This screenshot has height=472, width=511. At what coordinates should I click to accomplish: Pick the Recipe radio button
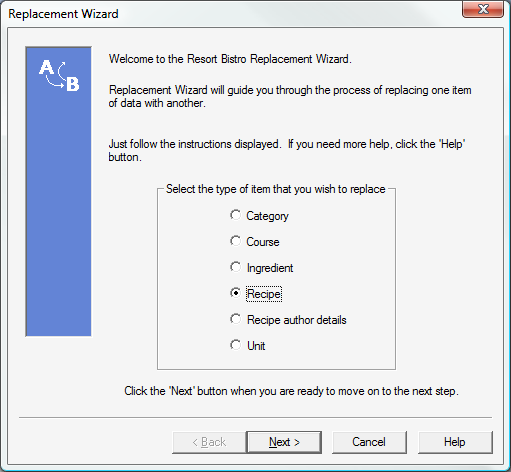[x=256, y=294]
